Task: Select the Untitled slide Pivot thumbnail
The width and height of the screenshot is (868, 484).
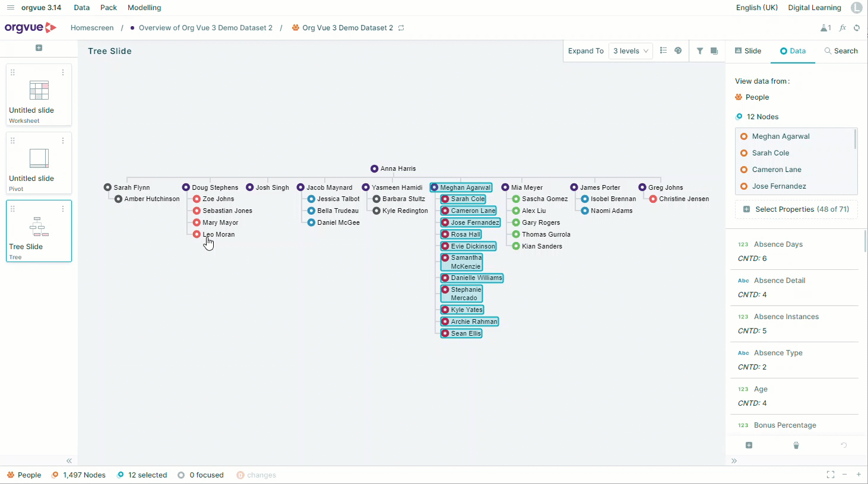Action: coord(39,163)
